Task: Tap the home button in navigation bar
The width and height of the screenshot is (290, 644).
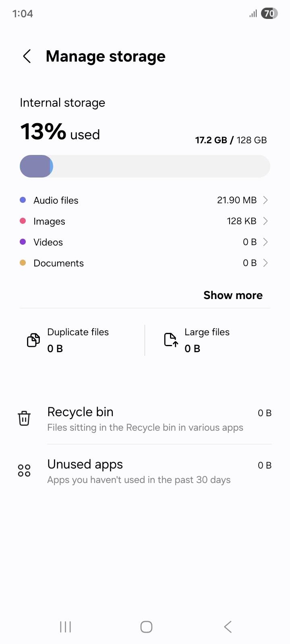Action: 146,627
